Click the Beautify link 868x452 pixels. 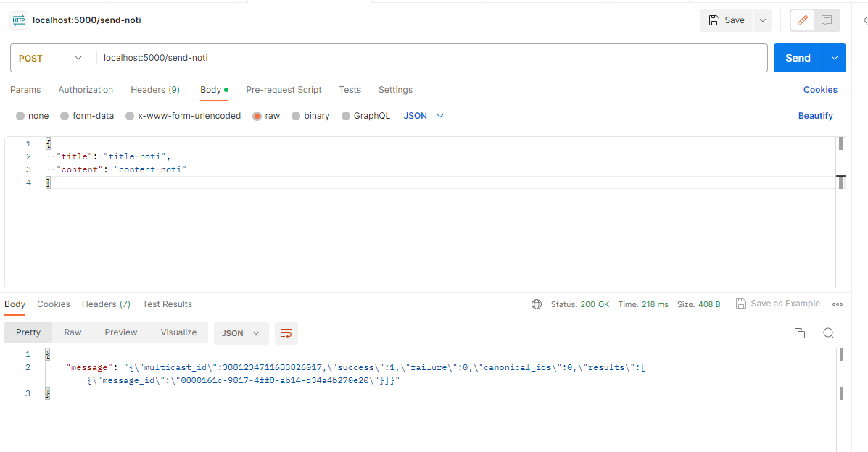(815, 116)
